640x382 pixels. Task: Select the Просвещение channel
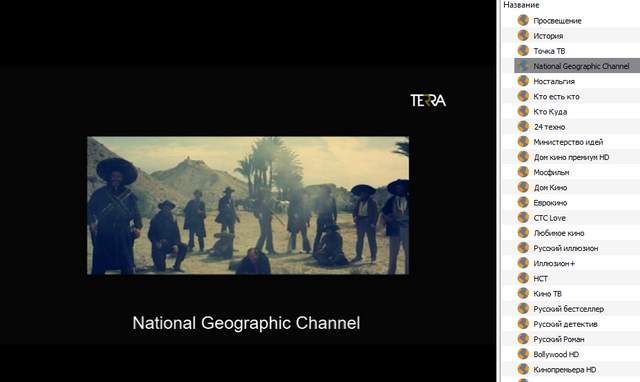[x=557, y=21]
